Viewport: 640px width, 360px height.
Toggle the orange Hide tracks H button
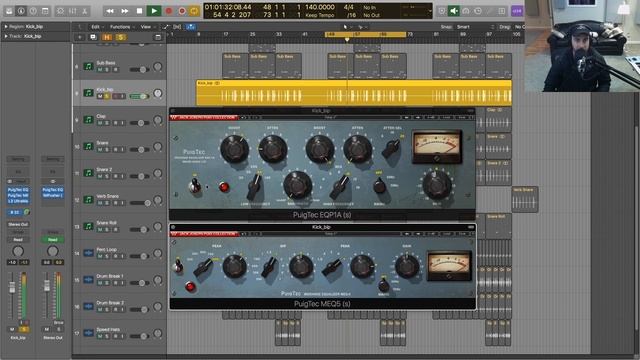pos(107,37)
